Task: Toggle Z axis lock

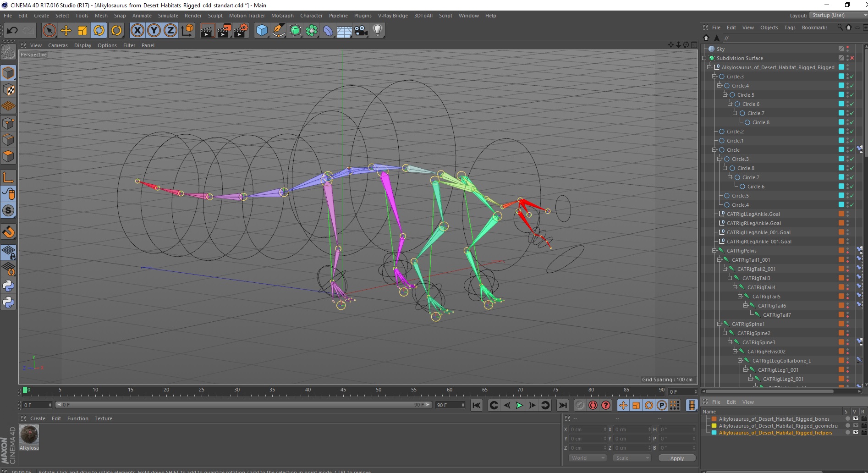Action: (x=170, y=31)
